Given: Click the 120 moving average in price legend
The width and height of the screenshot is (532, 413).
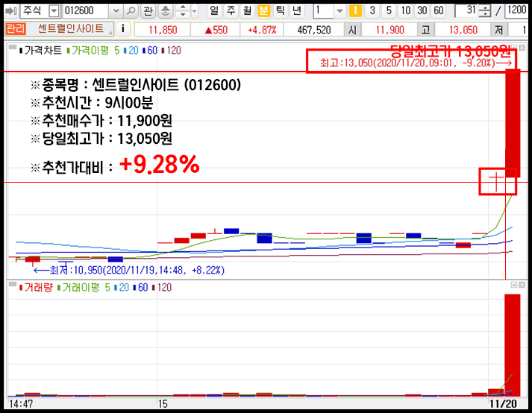Looking at the screenshot, I should tap(172, 51).
